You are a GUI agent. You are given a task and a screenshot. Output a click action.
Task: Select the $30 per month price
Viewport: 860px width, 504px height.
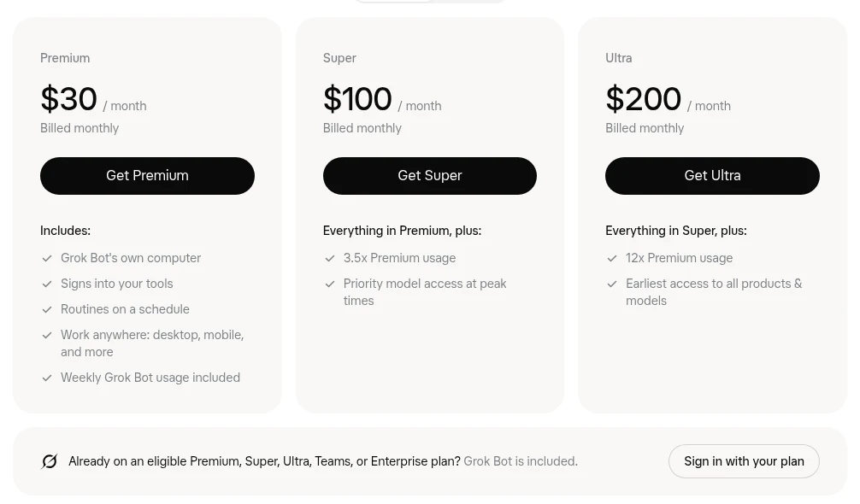point(93,99)
